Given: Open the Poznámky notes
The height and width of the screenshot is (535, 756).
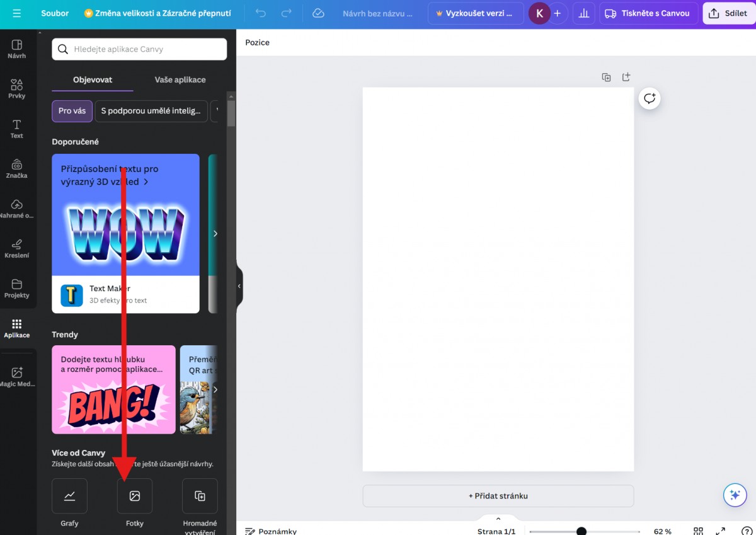Looking at the screenshot, I should [x=271, y=531].
